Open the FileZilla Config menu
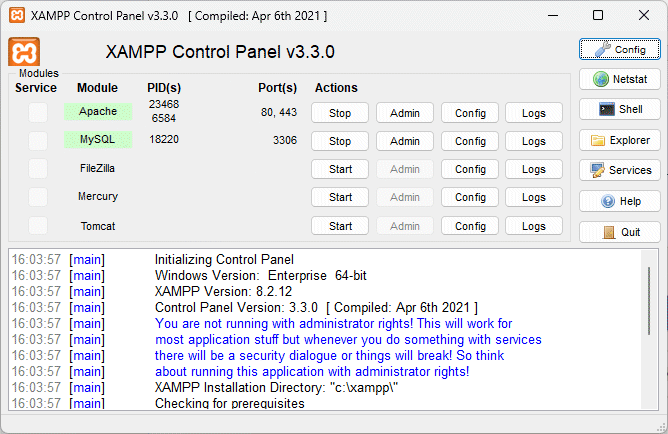The image size is (668, 434). point(470,169)
